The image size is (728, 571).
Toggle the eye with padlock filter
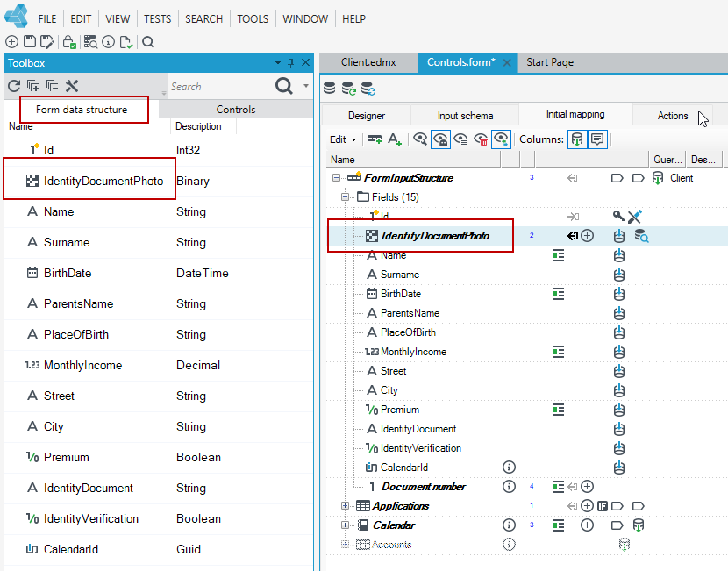pyautogui.click(x=440, y=139)
